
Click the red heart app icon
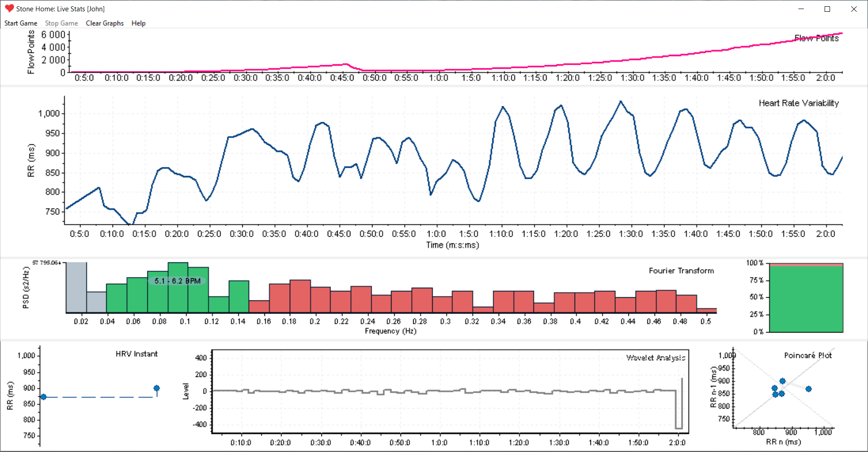tap(9, 9)
